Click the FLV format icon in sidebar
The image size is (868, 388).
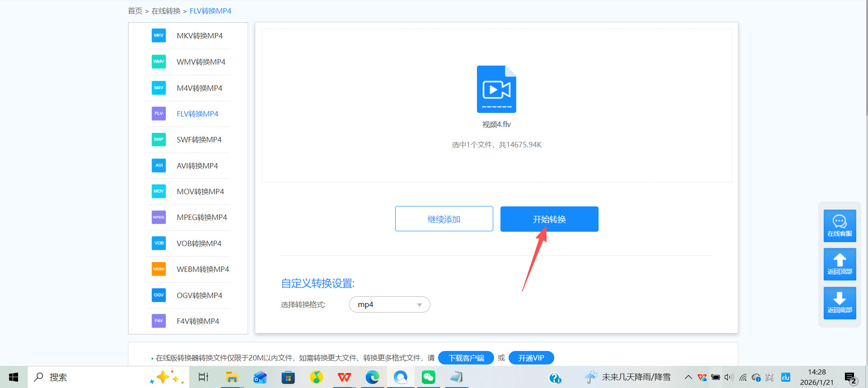click(159, 113)
